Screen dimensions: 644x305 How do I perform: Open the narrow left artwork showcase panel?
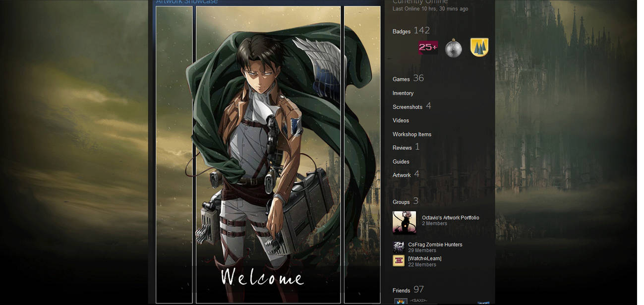click(x=174, y=154)
